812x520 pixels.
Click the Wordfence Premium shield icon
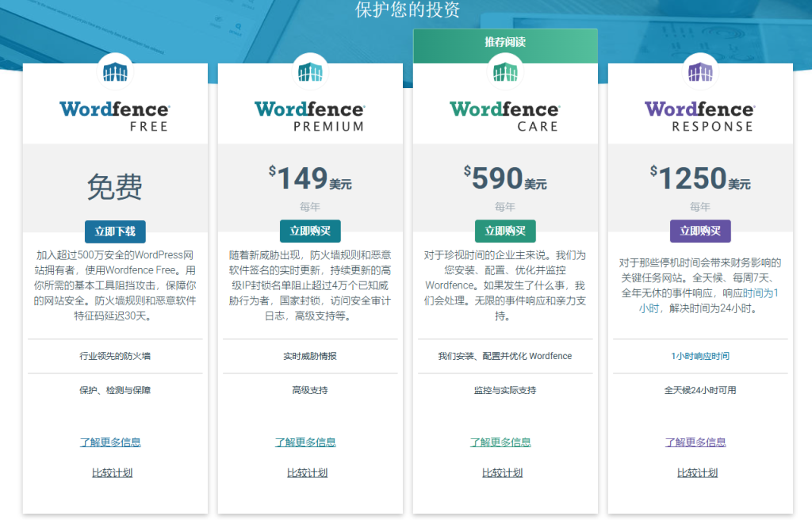click(x=310, y=71)
